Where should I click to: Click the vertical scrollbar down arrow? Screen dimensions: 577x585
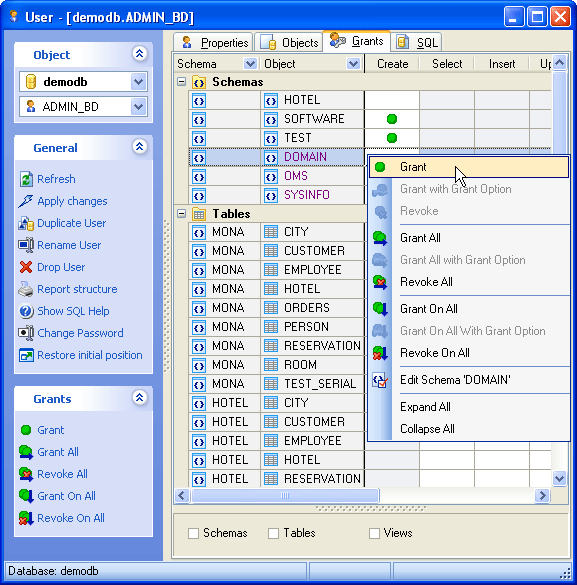tap(559, 478)
